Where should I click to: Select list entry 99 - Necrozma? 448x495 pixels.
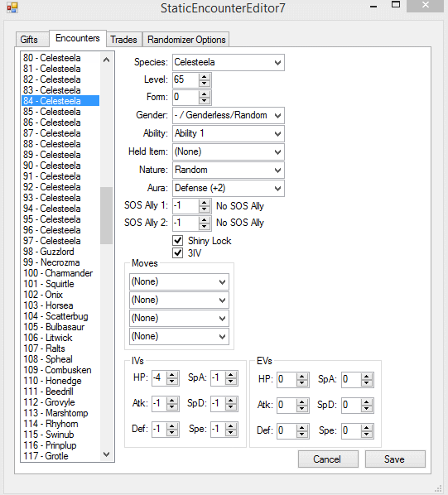point(60,262)
